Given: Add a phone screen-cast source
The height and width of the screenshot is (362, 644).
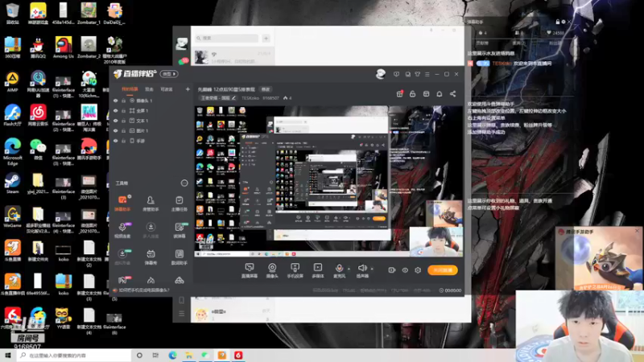Looking at the screenshot, I should [x=295, y=270].
